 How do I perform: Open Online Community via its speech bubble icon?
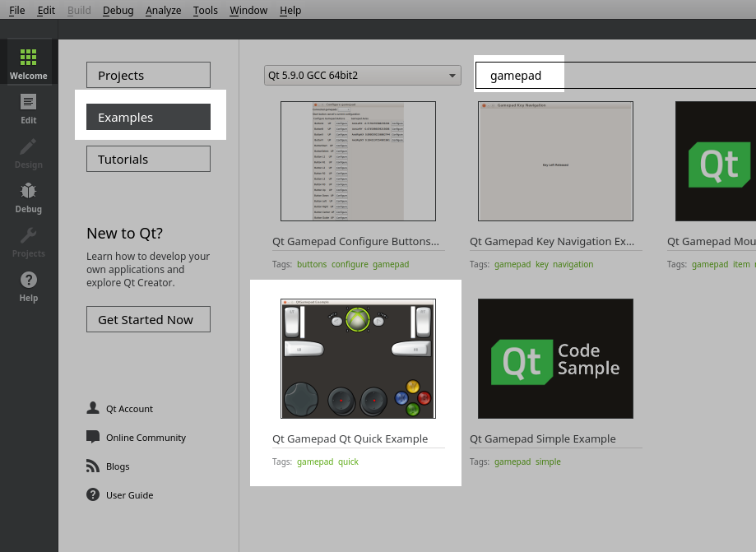tap(93, 437)
